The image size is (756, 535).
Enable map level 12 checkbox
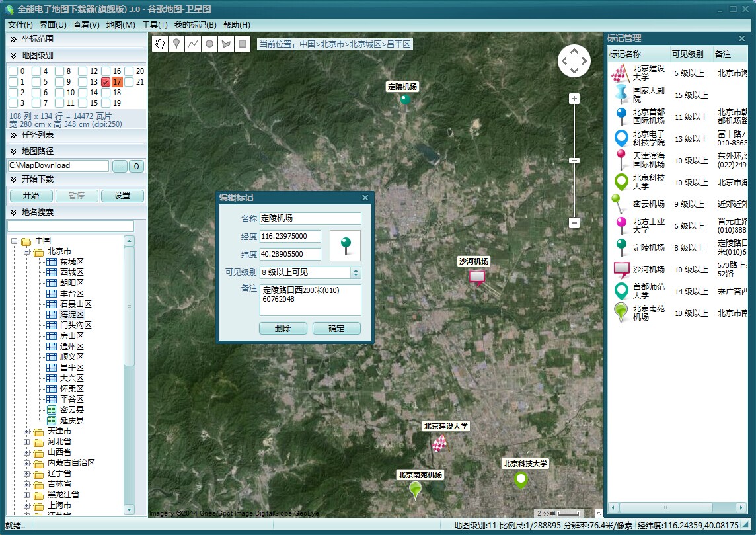coord(83,71)
